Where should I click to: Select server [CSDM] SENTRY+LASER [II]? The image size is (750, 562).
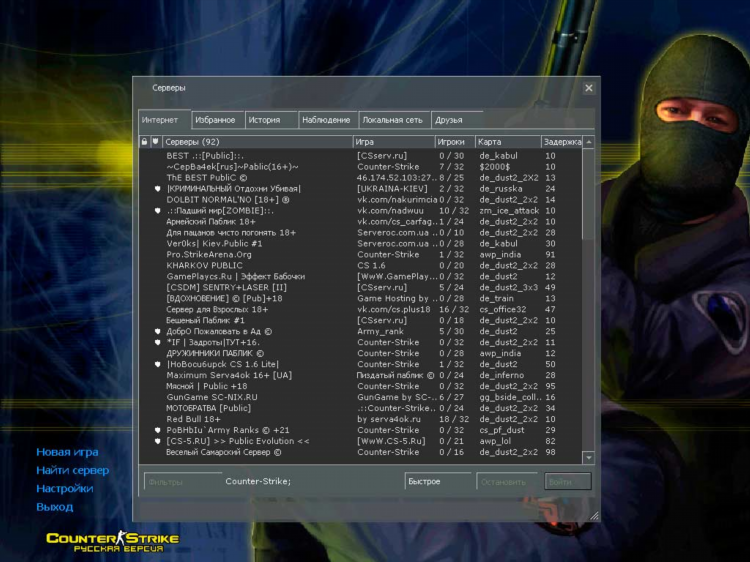pyautogui.click(x=361, y=288)
